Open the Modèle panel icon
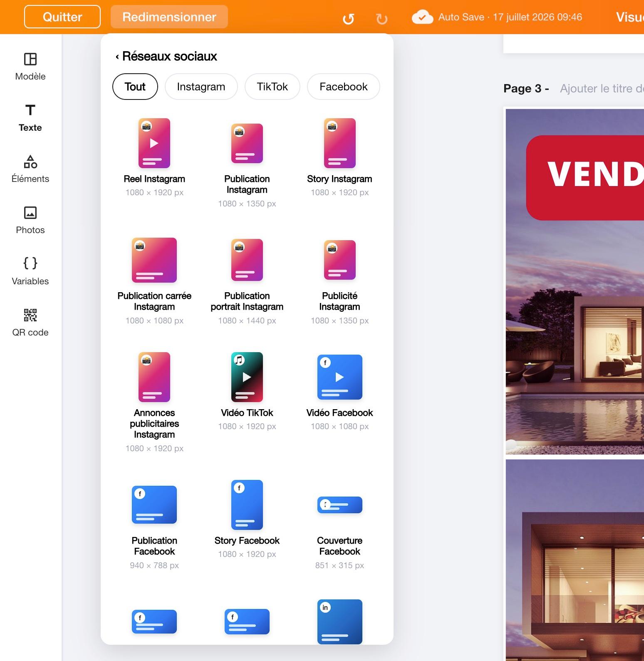 (x=30, y=59)
